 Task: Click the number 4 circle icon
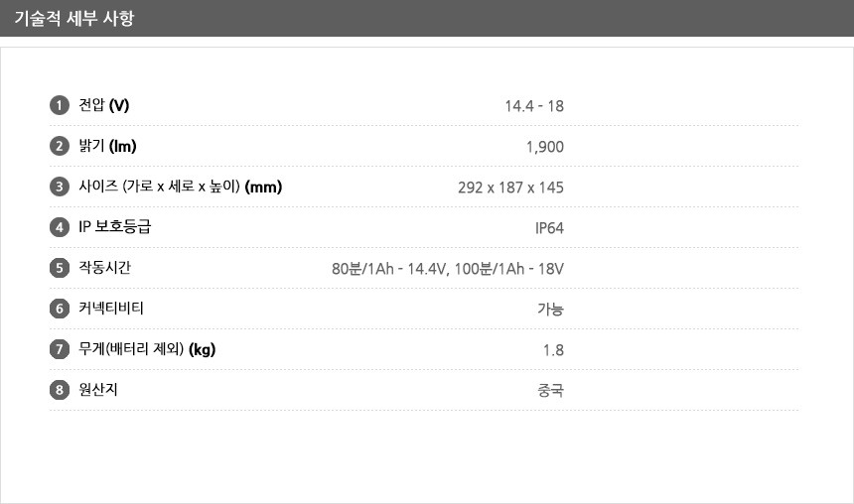click(x=60, y=227)
